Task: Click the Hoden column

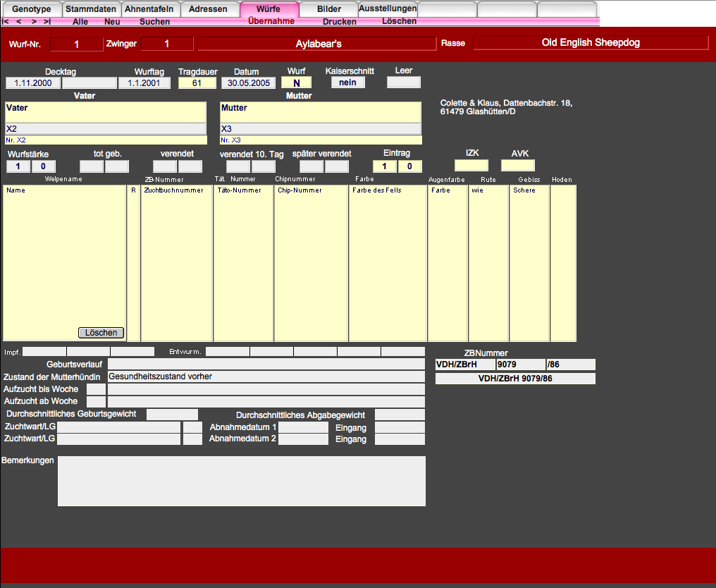Action: click(564, 263)
